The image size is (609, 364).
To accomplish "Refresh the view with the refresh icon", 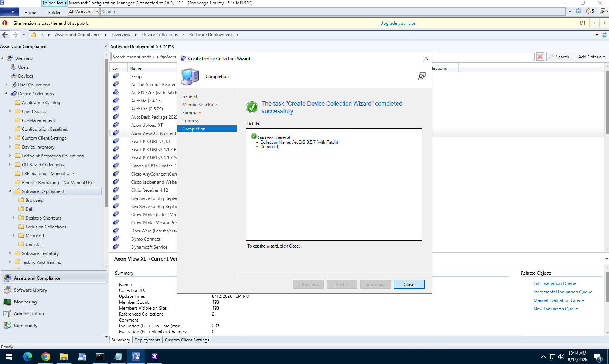I will (605, 35).
